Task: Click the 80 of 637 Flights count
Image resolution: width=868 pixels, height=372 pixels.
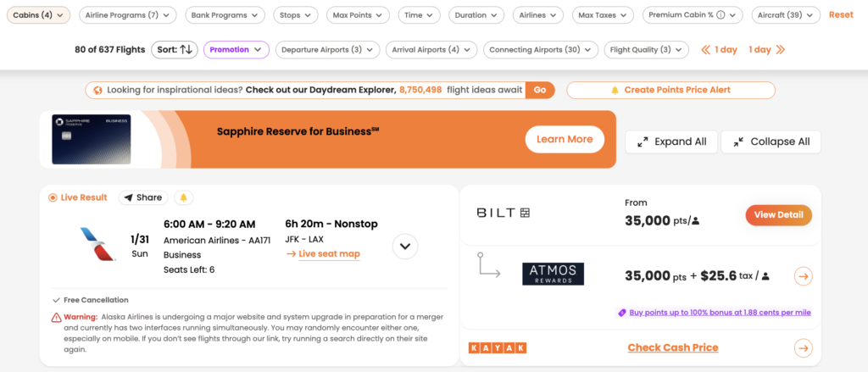Action: (109, 49)
